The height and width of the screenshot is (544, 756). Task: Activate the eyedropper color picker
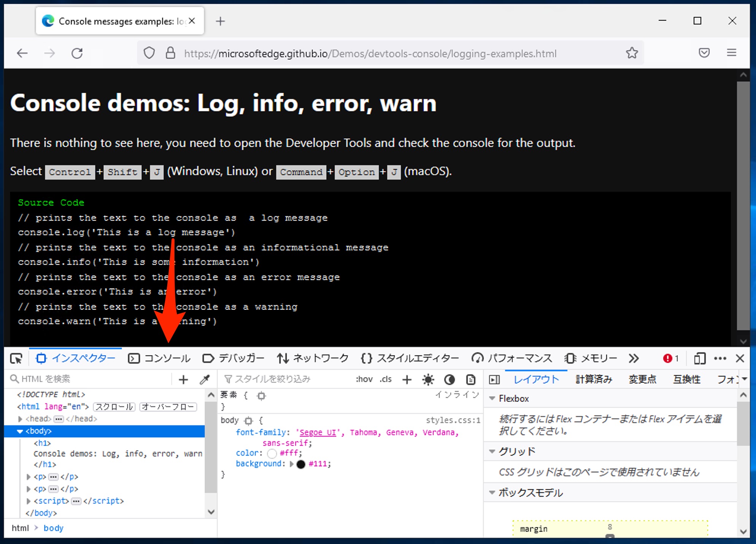click(x=205, y=379)
